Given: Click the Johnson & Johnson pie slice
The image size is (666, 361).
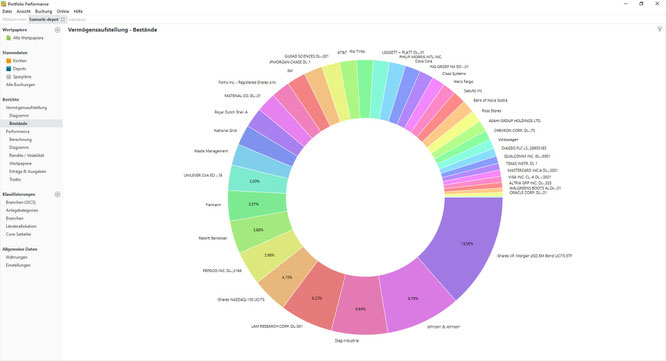Looking at the screenshot, I should tap(414, 299).
